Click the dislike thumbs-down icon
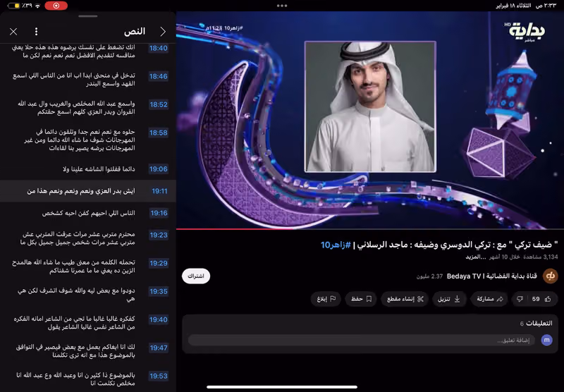The image size is (564, 392). (x=520, y=299)
